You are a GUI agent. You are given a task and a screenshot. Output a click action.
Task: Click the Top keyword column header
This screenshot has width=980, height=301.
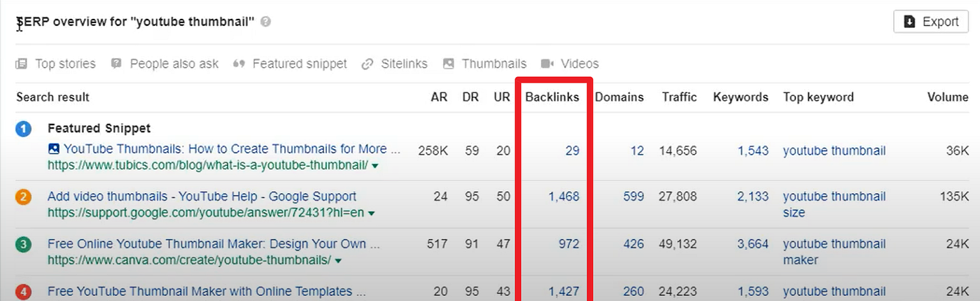(818, 97)
